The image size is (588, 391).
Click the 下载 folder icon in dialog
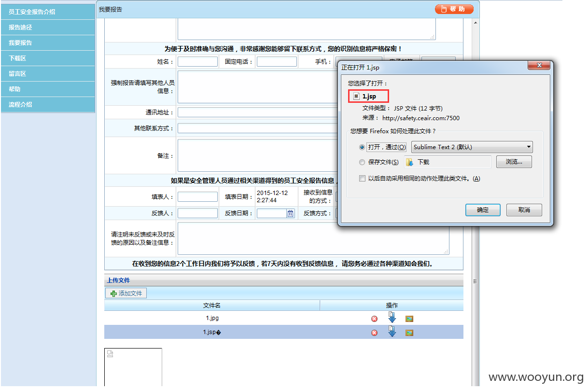409,162
